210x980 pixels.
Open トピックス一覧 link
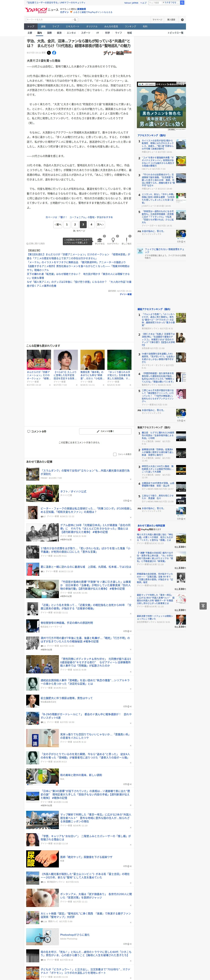pos(175,33)
